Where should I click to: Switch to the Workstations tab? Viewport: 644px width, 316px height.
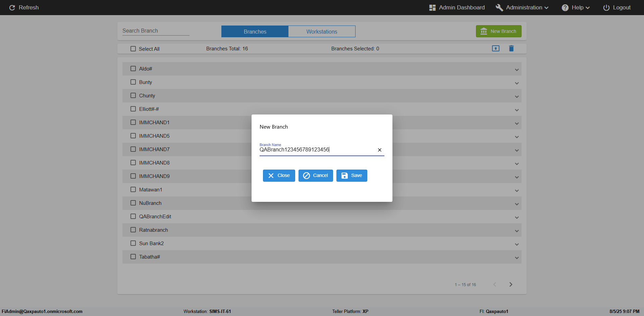click(322, 32)
